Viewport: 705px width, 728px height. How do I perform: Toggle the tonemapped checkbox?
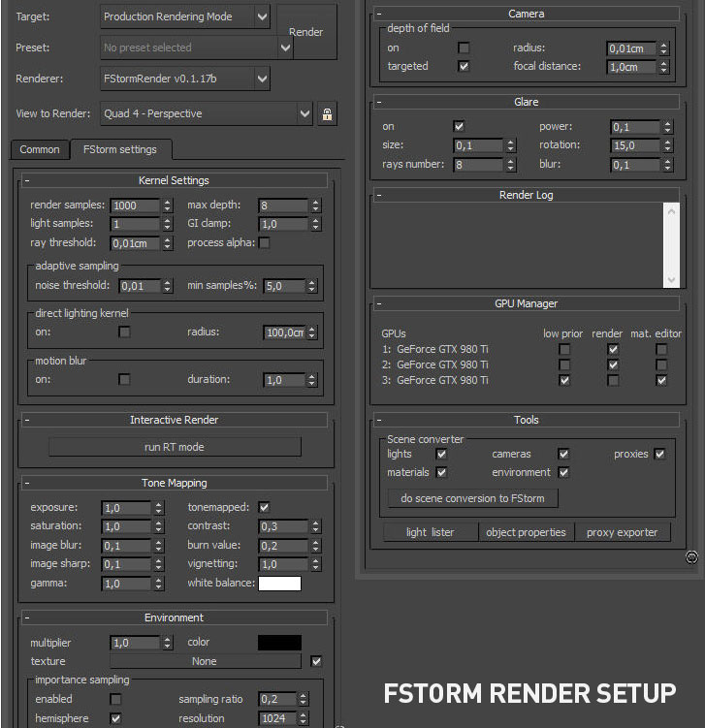[x=265, y=507]
